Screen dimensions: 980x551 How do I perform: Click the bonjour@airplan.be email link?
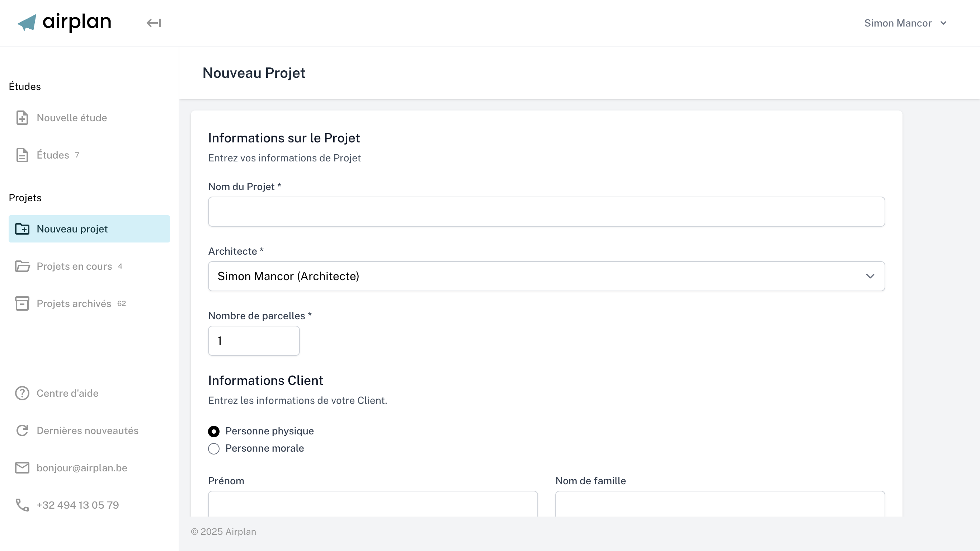[82, 468]
